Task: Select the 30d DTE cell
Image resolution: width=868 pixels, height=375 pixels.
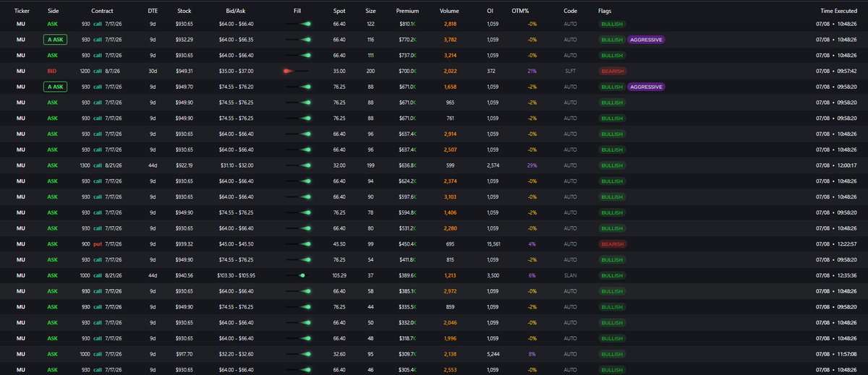Action: [x=153, y=72]
